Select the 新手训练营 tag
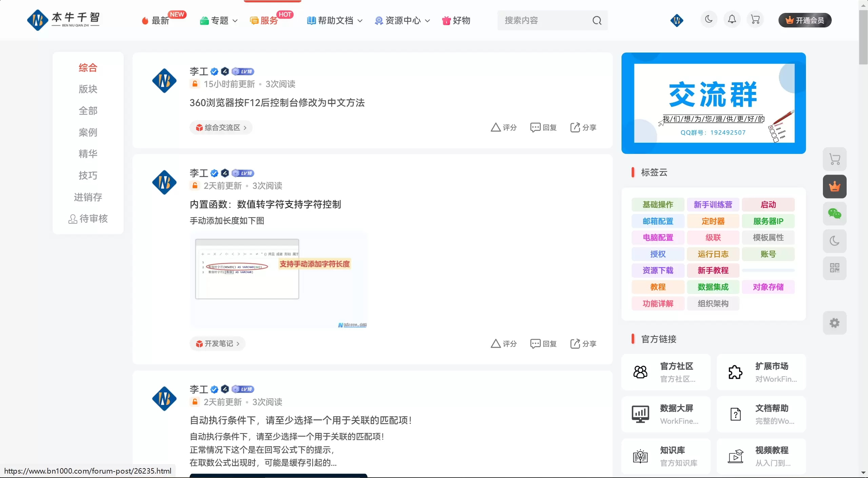 click(x=713, y=205)
